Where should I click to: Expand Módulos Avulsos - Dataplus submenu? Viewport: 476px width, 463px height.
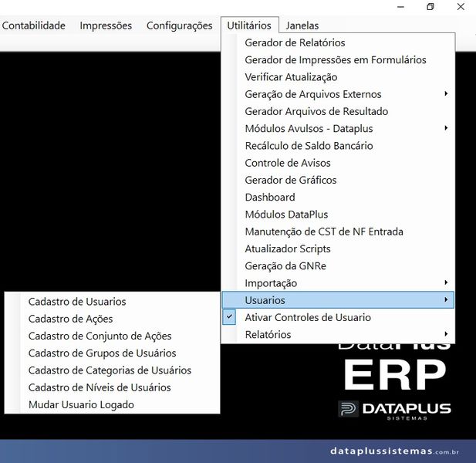(x=338, y=128)
